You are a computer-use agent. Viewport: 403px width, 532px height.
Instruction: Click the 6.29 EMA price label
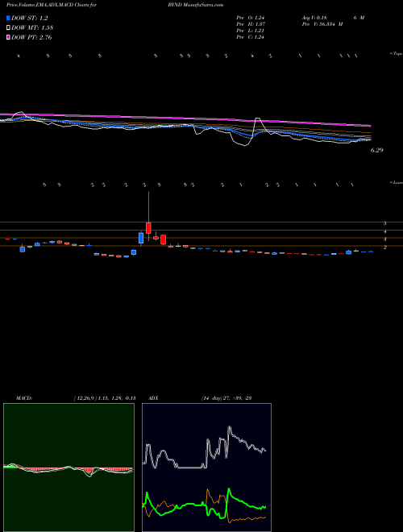click(x=376, y=150)
